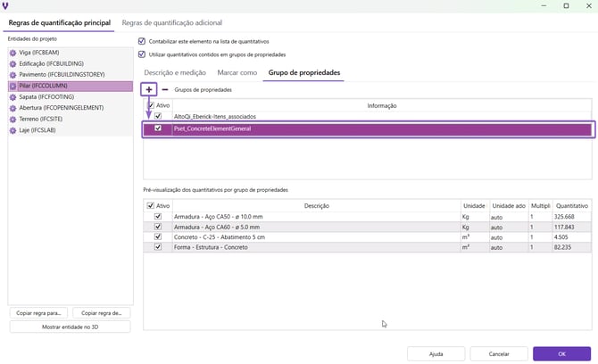
Task: Select Pavimento (IFCBUILDINGSTOREY) entity
Action: pyautogui.click(x=71, y=75)
